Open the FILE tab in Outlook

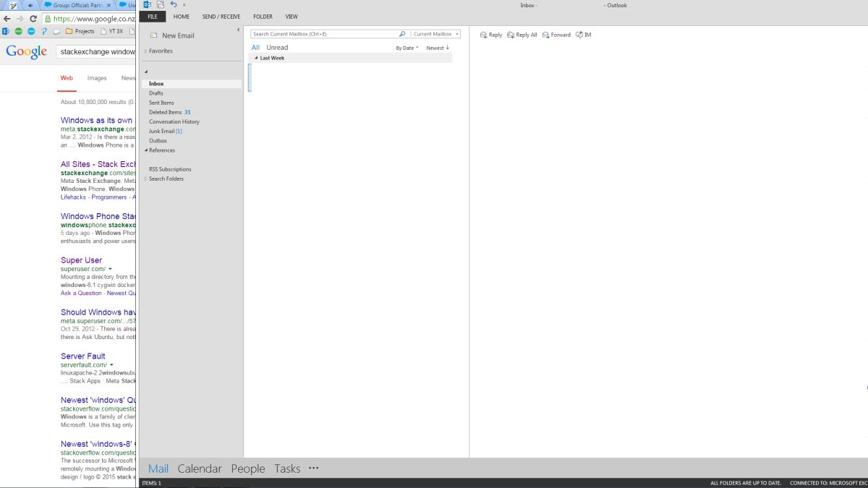coord(152,16)
